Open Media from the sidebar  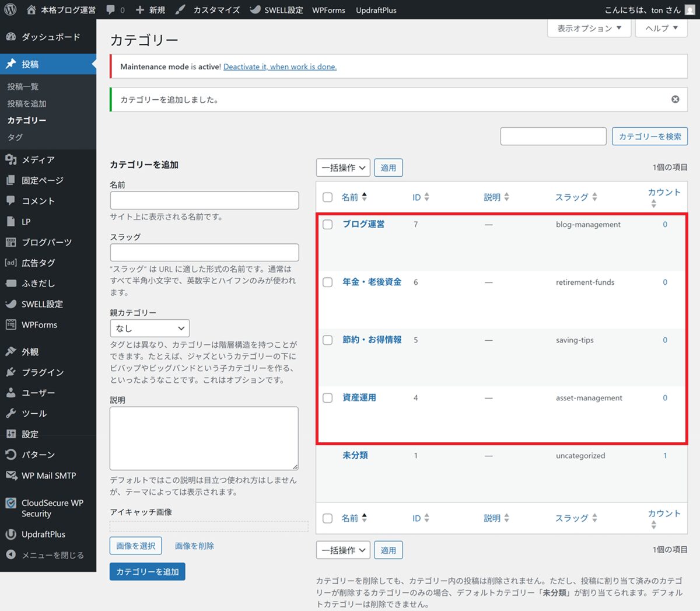(38, 159)
